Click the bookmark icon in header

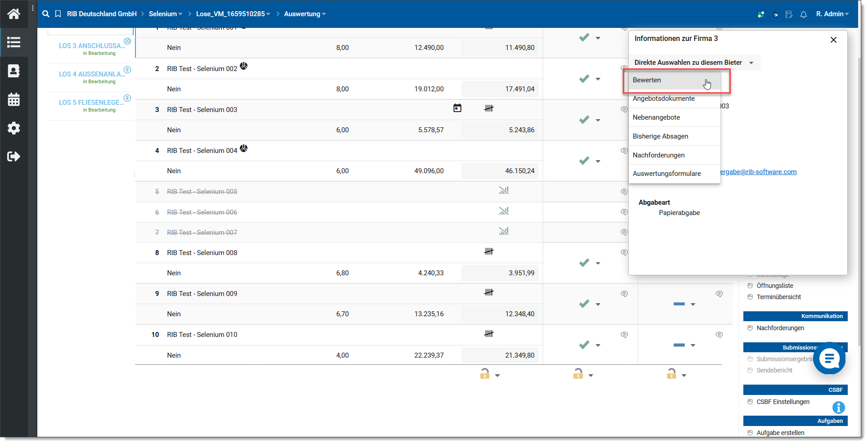[x=58, y=14]
